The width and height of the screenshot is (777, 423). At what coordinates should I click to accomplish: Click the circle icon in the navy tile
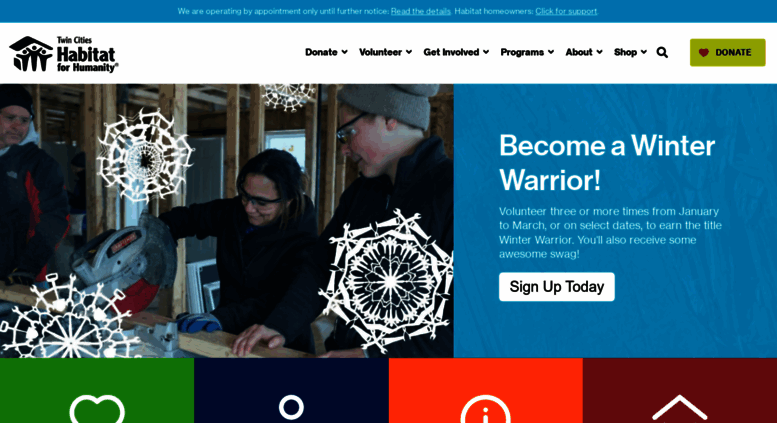click(x=291, y=407)
